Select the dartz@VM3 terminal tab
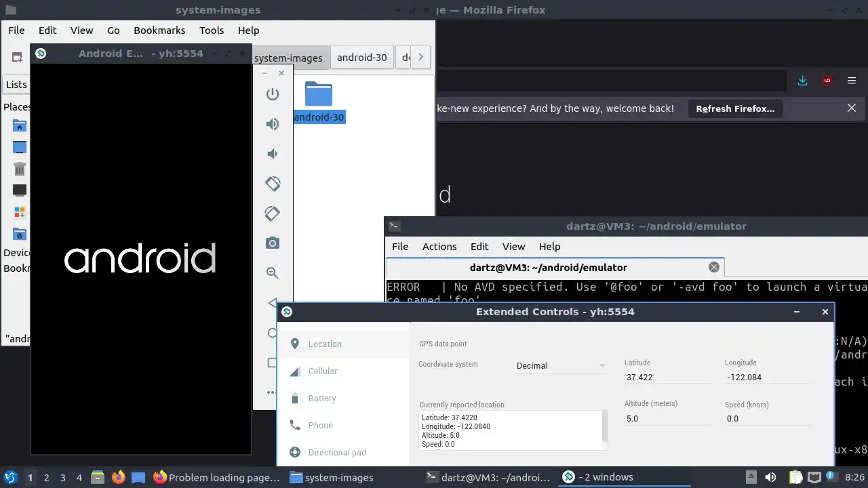Image resolution: width=868 pixels, height=488 pixels. click(555, 267)
